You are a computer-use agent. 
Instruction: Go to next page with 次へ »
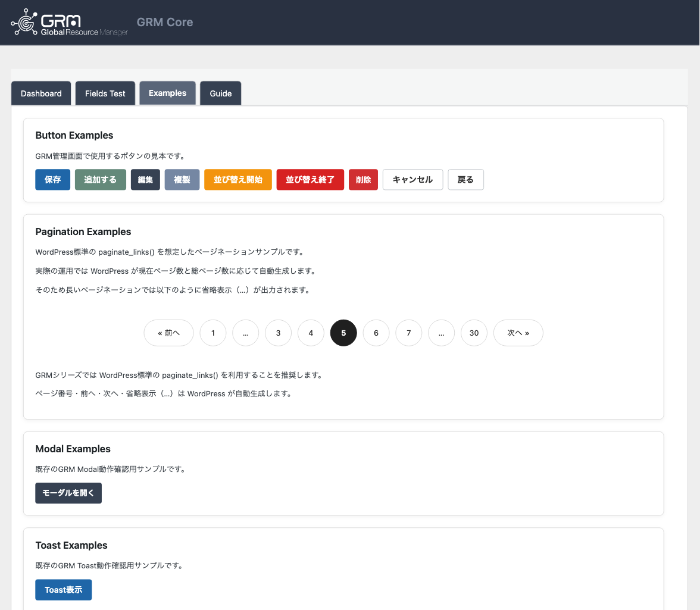(518, 333)
